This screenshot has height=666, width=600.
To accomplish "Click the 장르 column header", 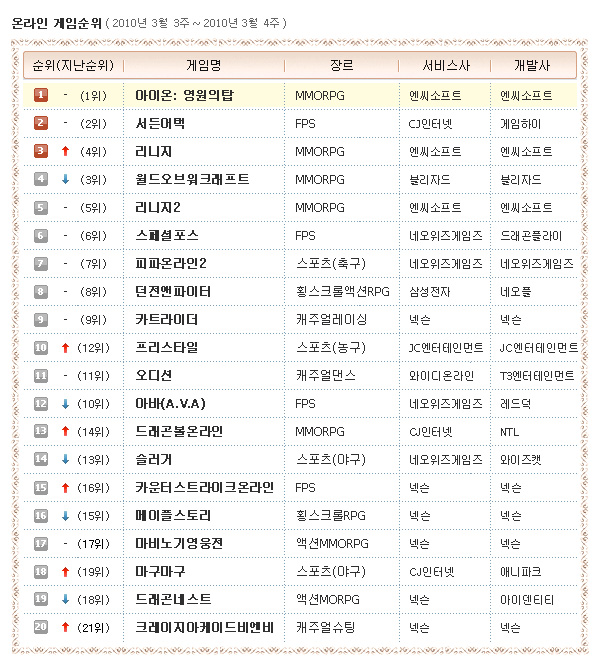I will point(341,65).
